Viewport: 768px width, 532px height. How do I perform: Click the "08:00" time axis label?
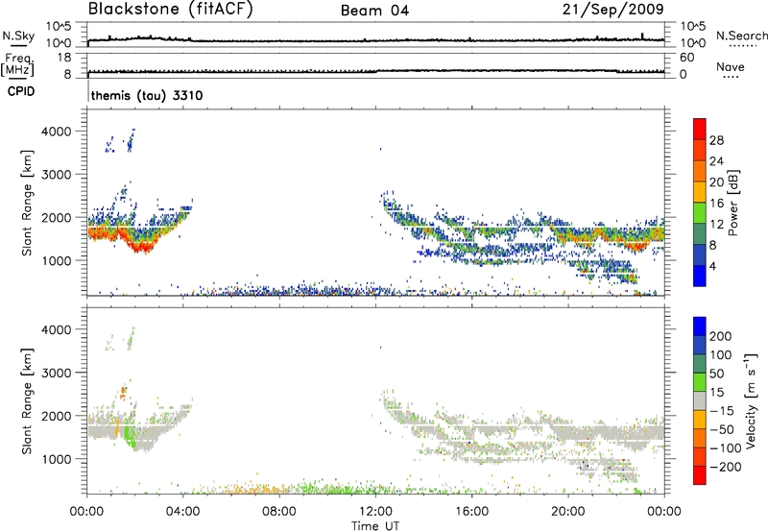tap(279, 512)
